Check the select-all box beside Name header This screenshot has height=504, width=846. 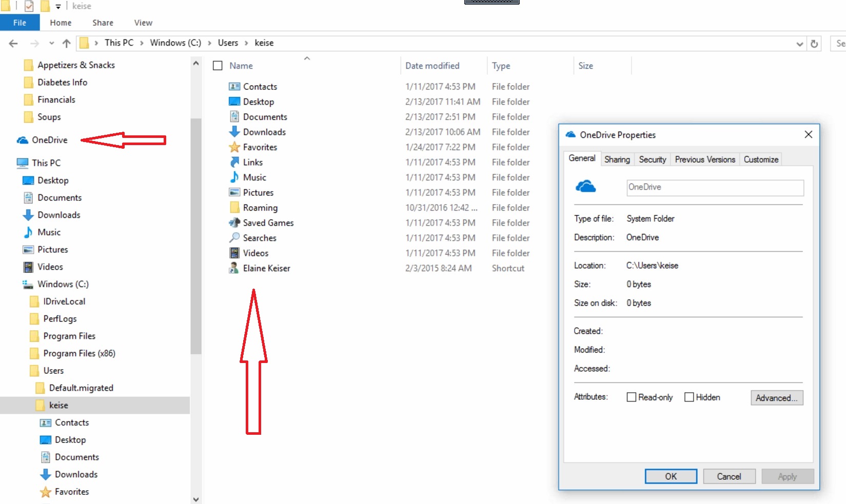pos(218,66)
